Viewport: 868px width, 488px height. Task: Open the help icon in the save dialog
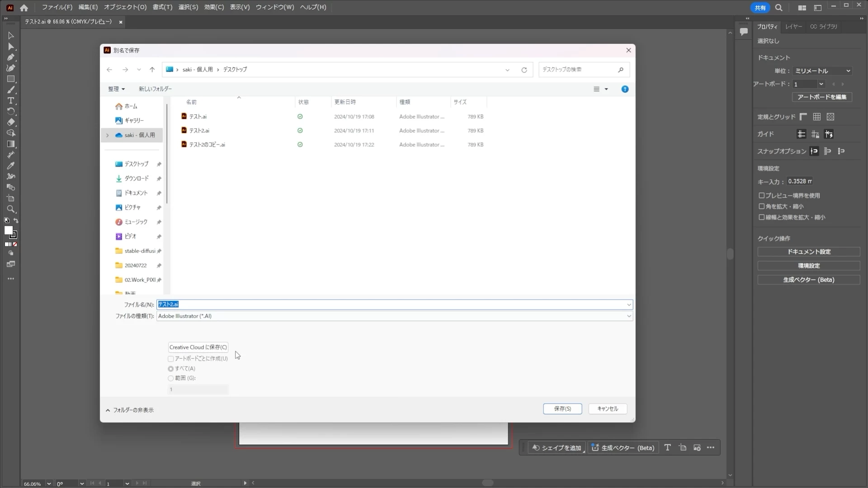(x=625, y=89)
